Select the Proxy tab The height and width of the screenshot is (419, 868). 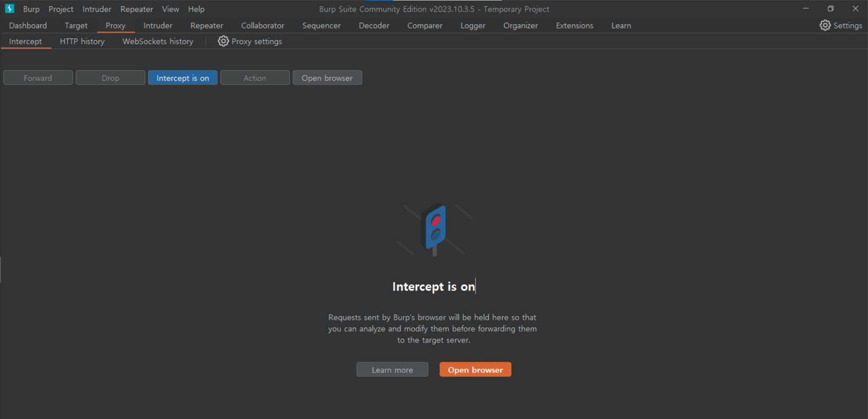(x=116, y=25)
